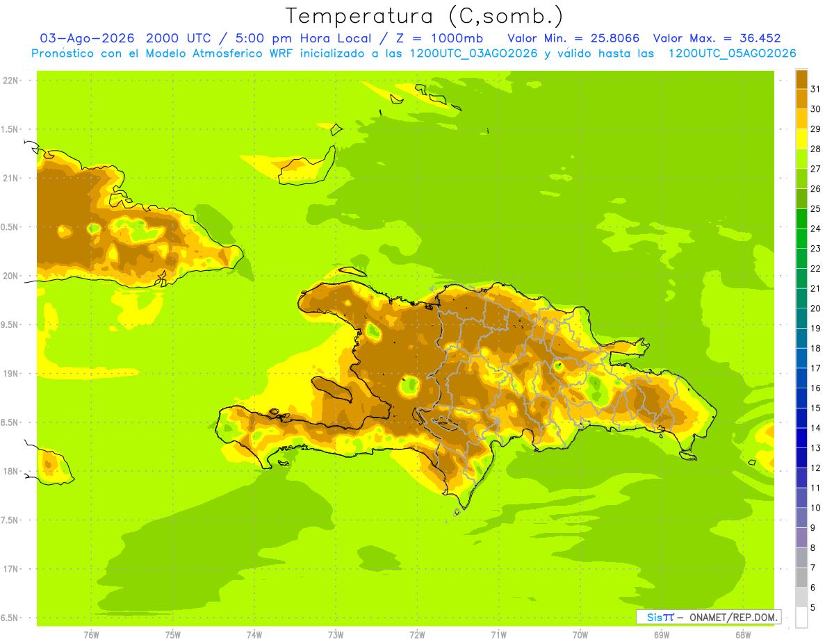Click colorbar swatch between 30 and 31
Viewport: 834px width, 644px height.
coord(801,99)
